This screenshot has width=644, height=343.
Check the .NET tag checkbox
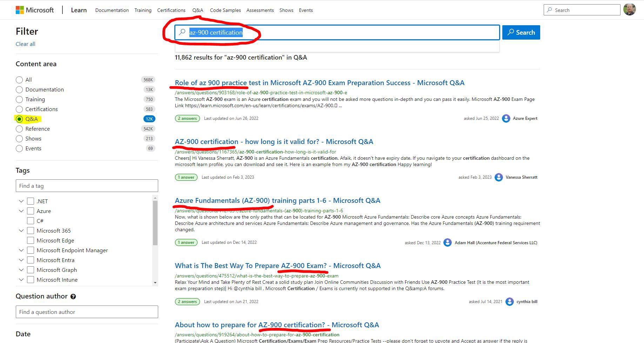[x=31, y=201]
